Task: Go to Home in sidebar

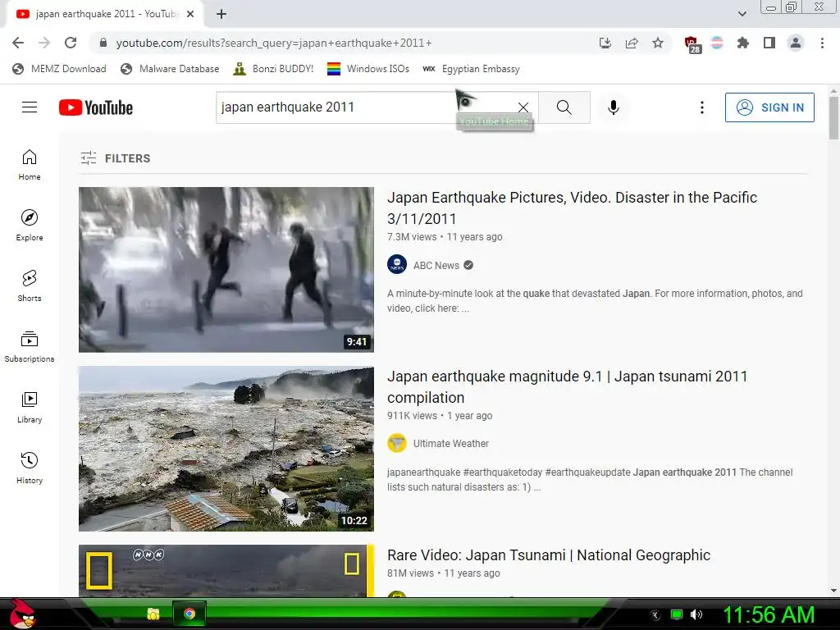Action: tap(30, 164)
